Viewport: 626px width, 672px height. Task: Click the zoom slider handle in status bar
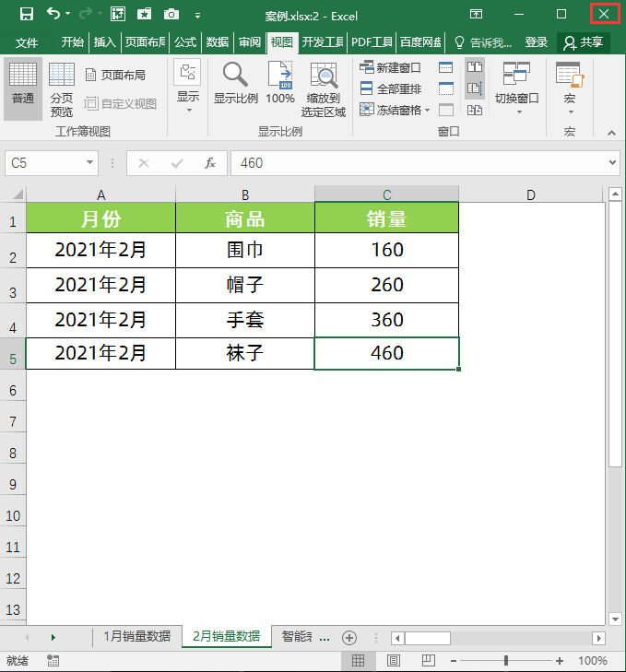[506, 660]
